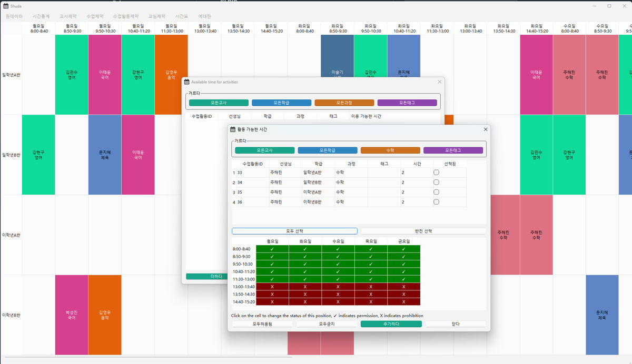Click the 모두허용됨 button
632x364 pixels.
(262, 324)
